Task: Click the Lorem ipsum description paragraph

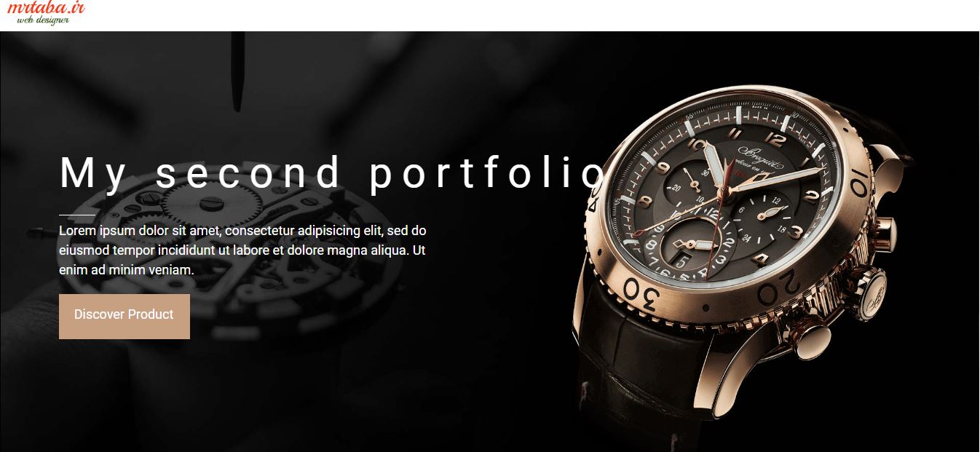Action: click(242, 250)
